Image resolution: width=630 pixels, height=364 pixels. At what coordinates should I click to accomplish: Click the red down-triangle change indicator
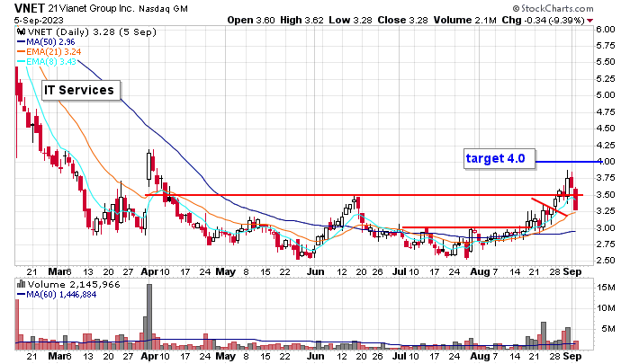(x=589, y=21)
